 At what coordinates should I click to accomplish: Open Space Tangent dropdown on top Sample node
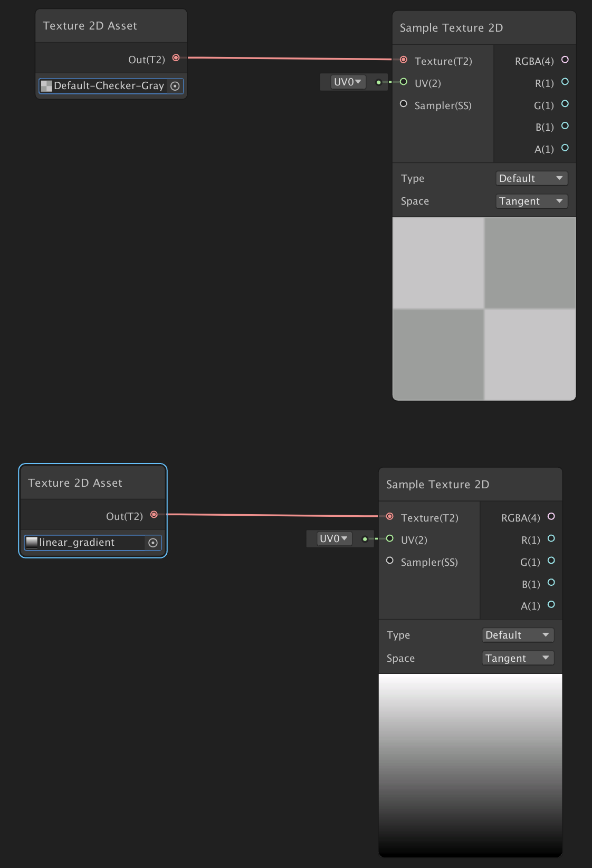[x=531, y=201]
